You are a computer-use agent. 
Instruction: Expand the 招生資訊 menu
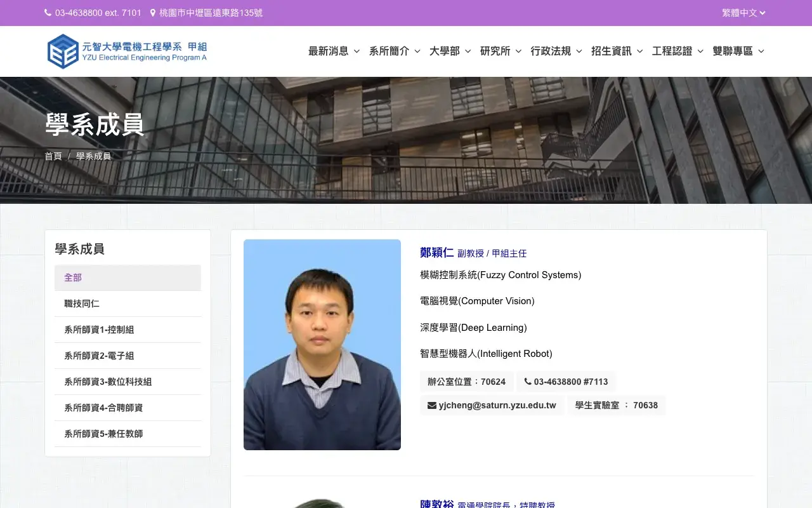click(x=617, y=51)
